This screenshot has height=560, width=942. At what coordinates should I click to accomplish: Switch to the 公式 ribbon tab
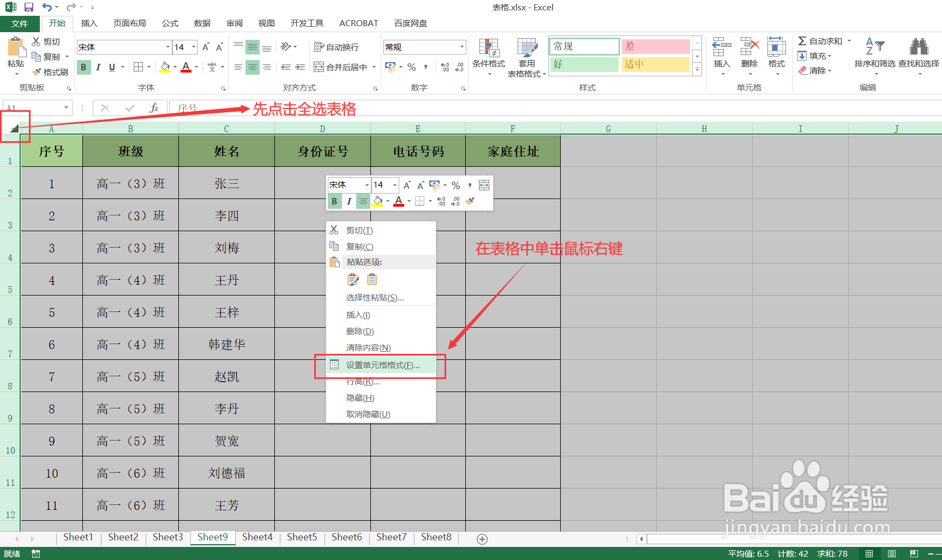pyautogui.click(x=170, y=23)
